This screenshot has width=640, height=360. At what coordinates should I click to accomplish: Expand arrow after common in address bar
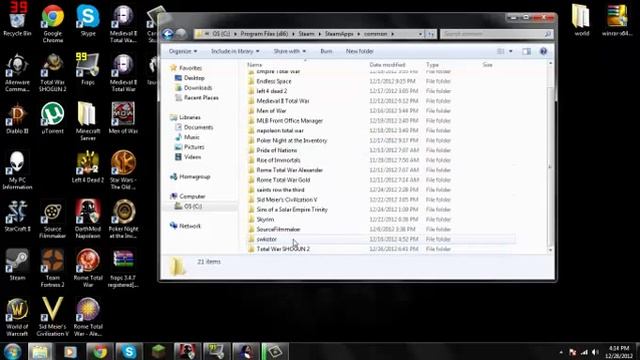(393, 34)
